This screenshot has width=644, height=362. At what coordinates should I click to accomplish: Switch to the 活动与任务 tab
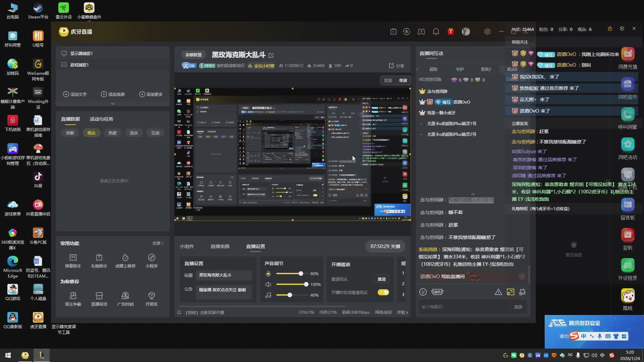[x=101, y=119]
